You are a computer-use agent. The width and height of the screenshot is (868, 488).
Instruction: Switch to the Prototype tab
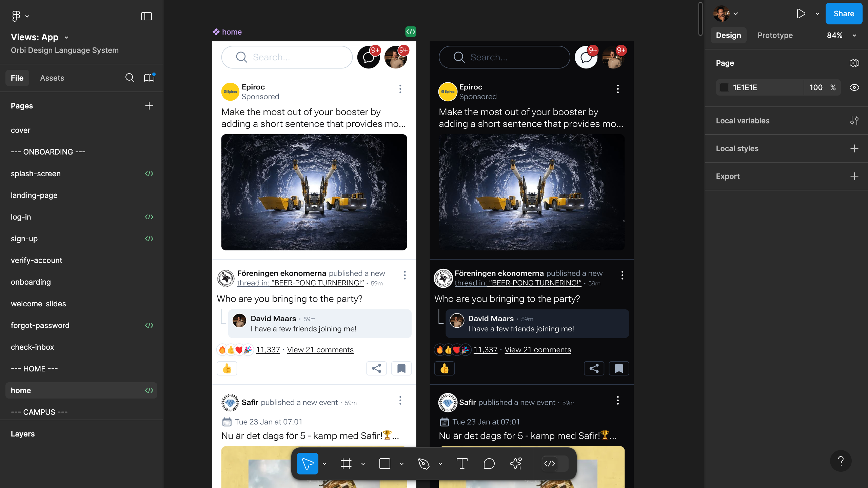coord(774,35)
